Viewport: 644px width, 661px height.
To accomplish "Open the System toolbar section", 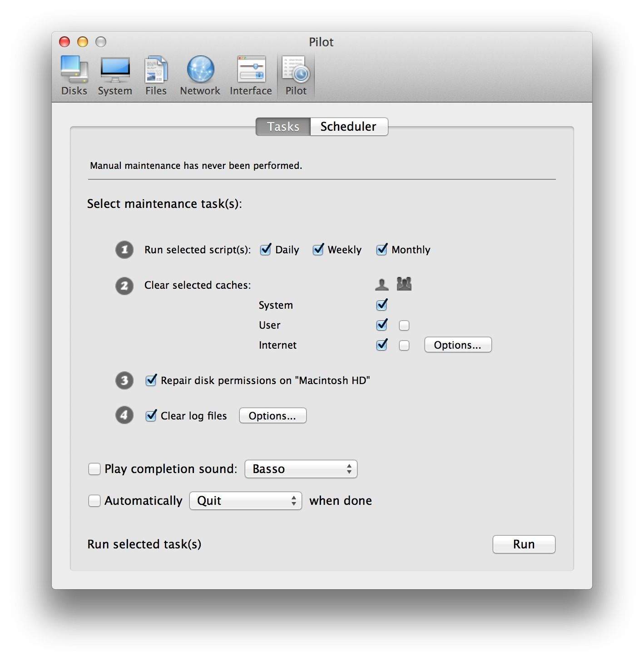I will coord(115,76).
